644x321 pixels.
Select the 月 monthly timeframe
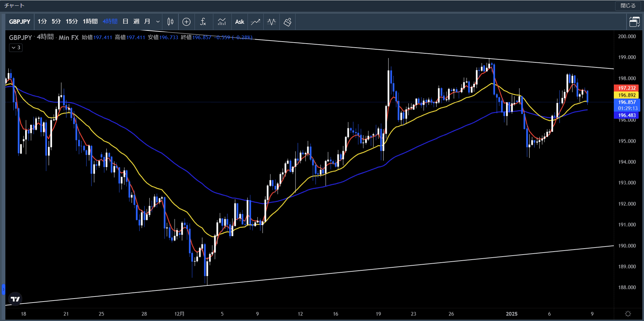(x=147, y=21)
